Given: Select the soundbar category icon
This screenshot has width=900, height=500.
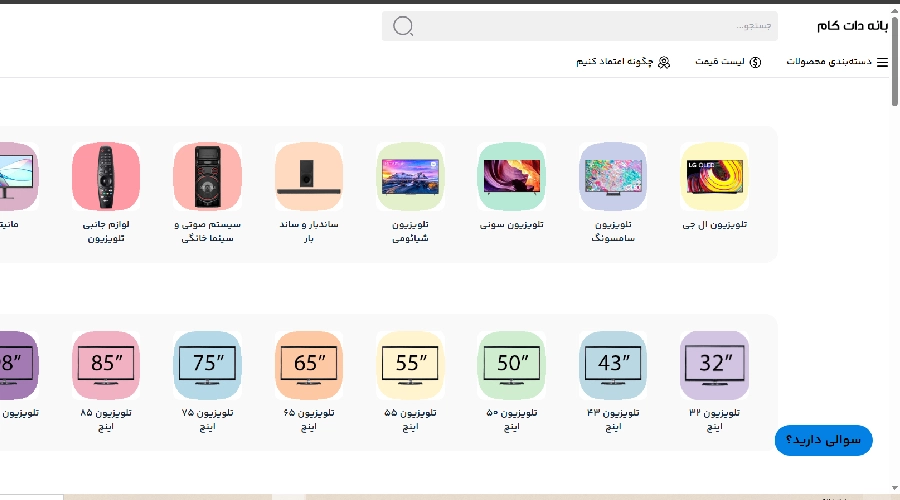Looking at the screenshot, I should tap(309, 176).
